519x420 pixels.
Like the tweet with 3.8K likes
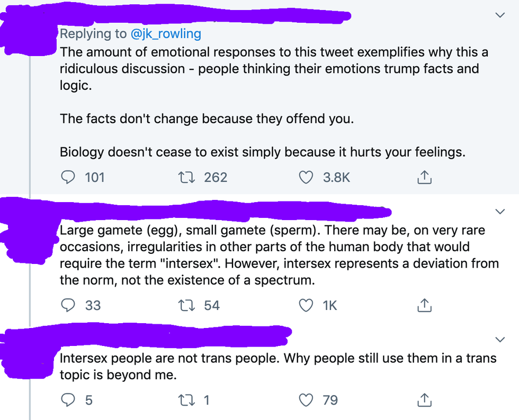[307, 177]
